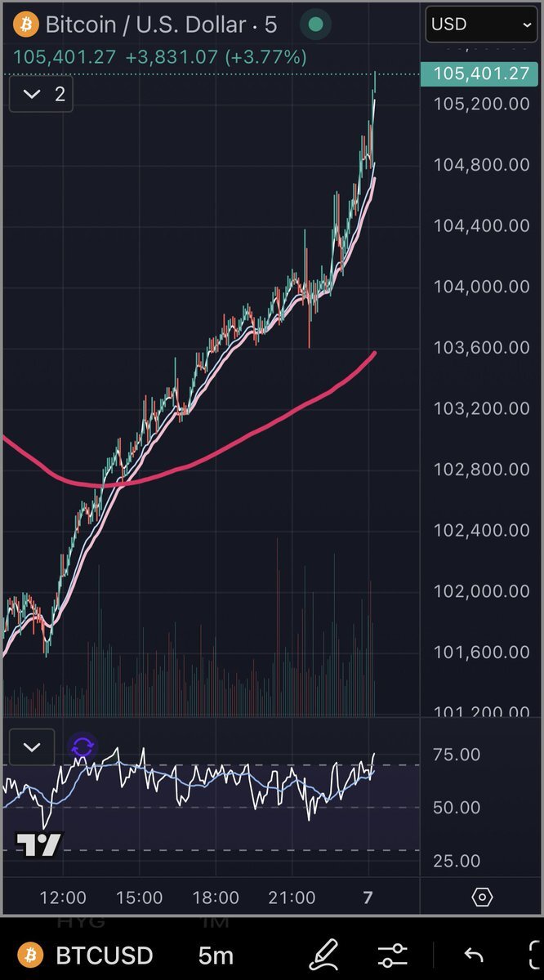Click the current price label 105,401.27
The image size is (544, 980).
tap(480, 73)
